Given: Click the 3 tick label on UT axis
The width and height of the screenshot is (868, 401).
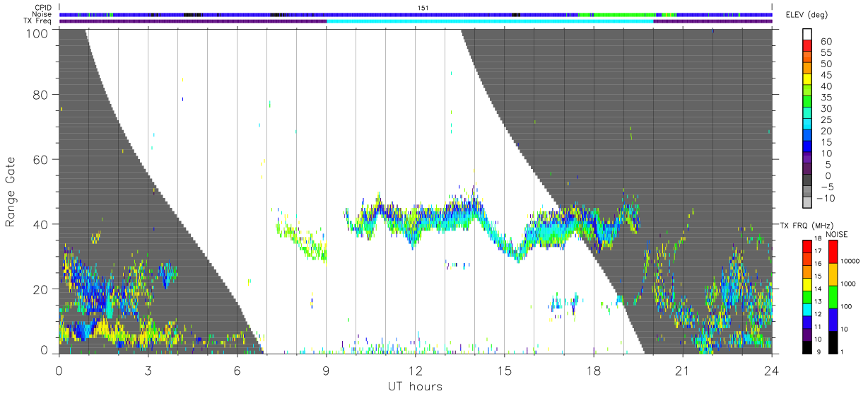Looking at the screenshot, I should (148, 370).
